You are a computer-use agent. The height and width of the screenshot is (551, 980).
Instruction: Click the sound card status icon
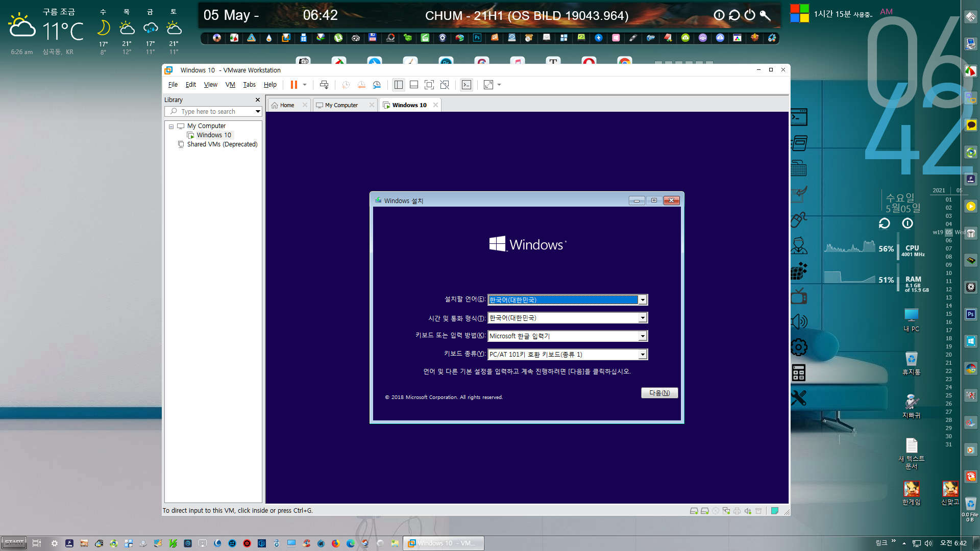748,511
